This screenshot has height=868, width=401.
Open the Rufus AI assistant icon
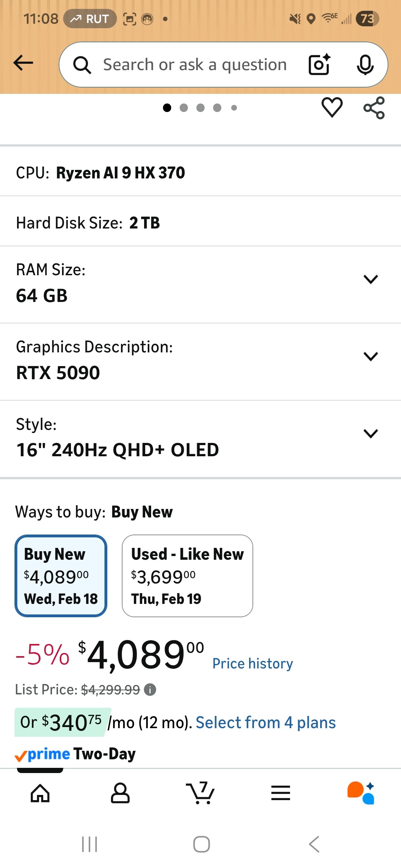pyautogui.click(x=361, y=793)
